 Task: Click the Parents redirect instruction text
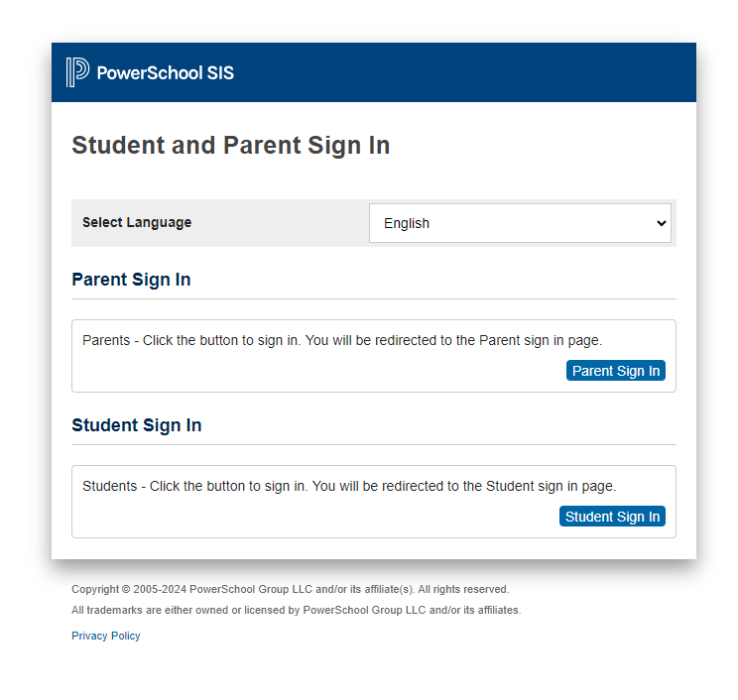(x=342, y=340)
